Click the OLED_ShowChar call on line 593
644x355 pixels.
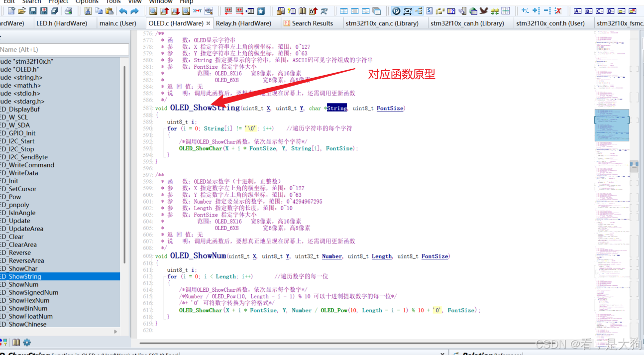(x=201, y=148)
